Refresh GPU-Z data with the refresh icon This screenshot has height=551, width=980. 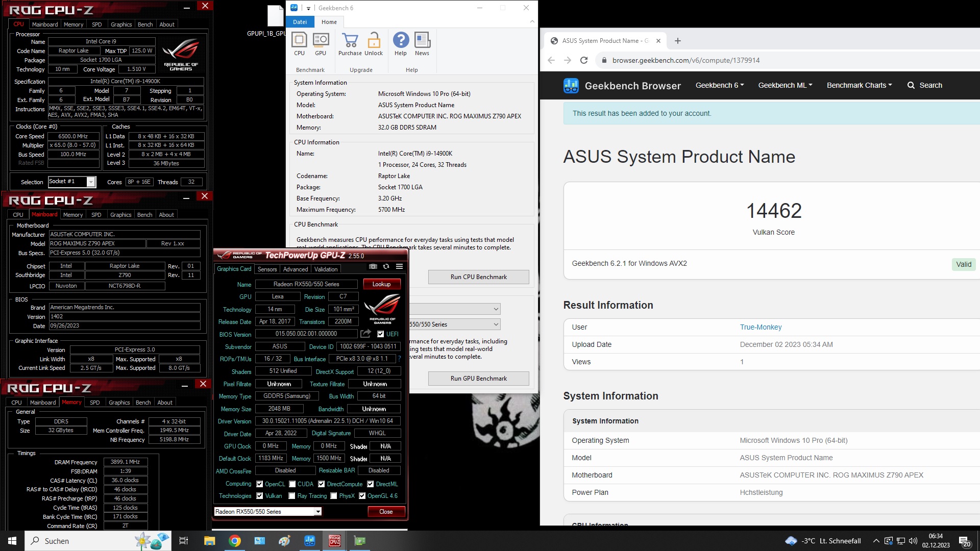pos(386,266)
